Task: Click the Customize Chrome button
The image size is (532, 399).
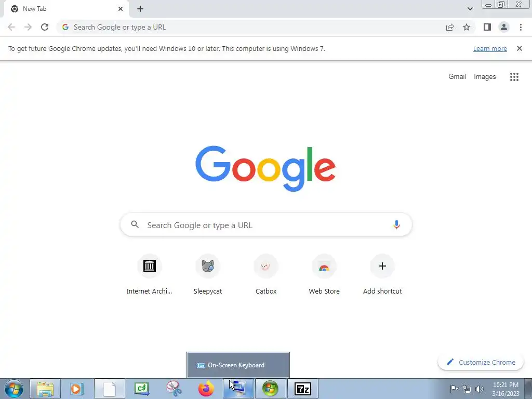Action: [481, 362]
